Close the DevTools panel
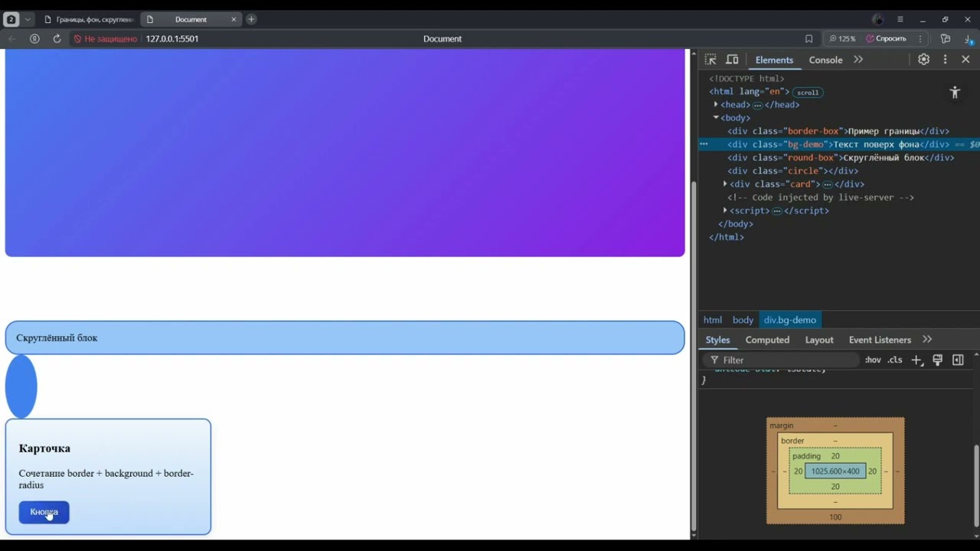Viewport: 980px width, 551px height. pyautogui.click(x=965, y=60)
